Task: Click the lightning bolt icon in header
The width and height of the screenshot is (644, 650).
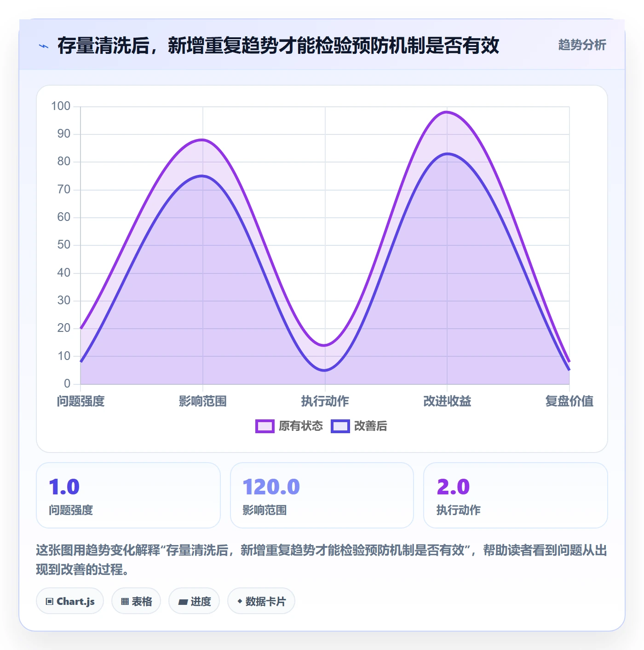Action: click(x=44, y=46)
